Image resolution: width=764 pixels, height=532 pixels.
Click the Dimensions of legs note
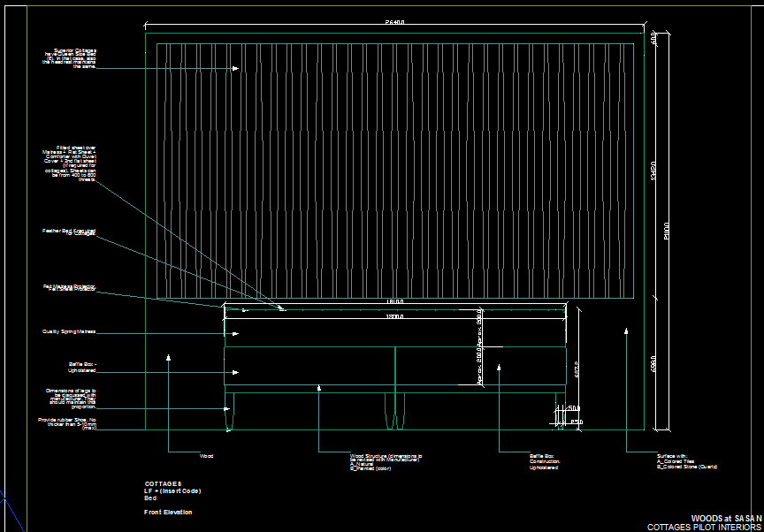[72, 398]
